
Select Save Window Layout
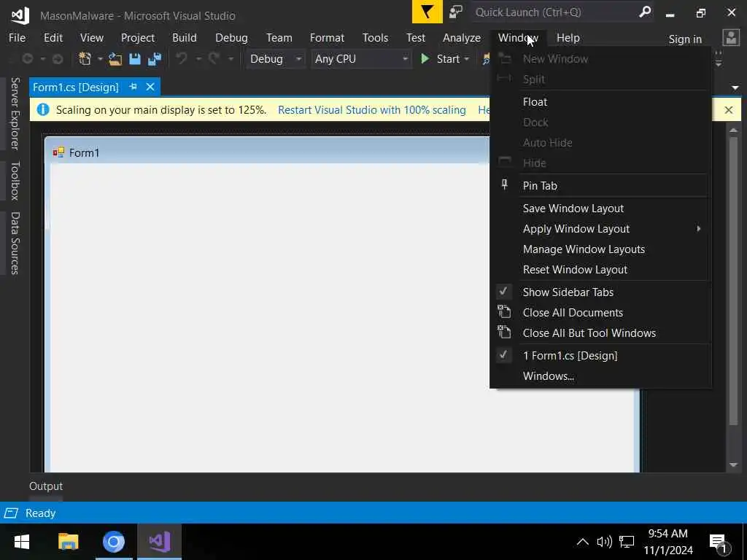(x=600, y=208)
